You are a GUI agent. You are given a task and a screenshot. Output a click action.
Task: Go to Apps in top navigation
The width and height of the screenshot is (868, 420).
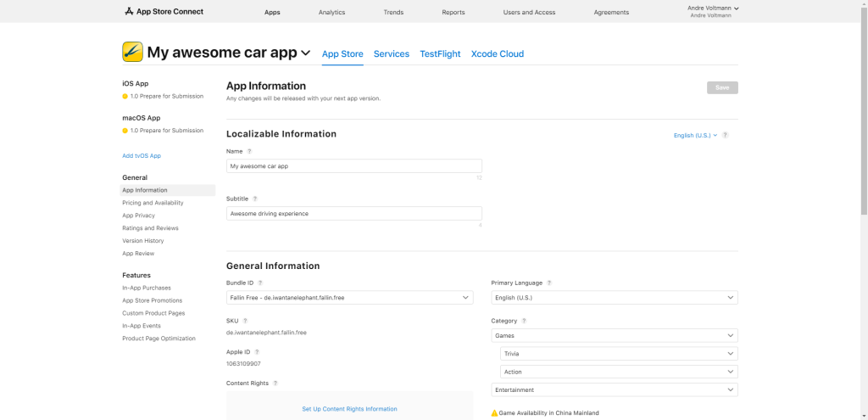272,12
